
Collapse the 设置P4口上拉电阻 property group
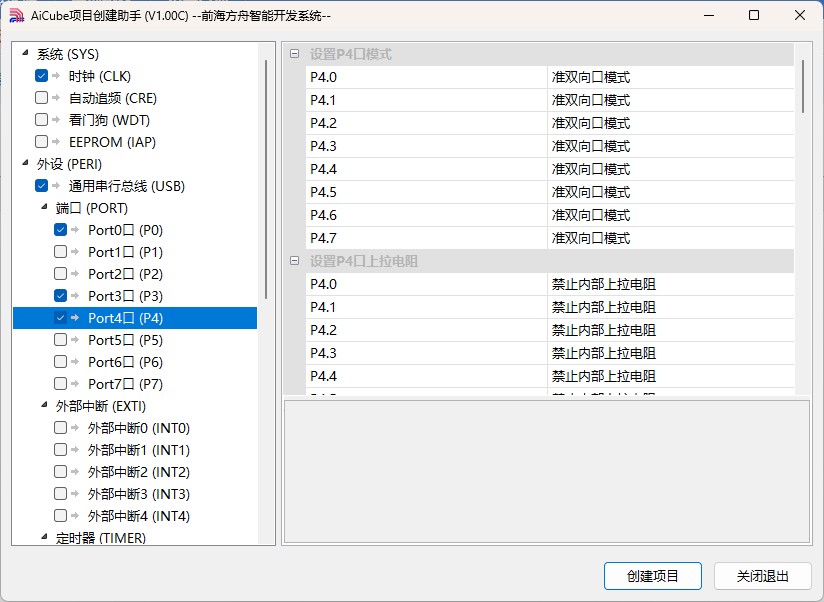[294, 261]
